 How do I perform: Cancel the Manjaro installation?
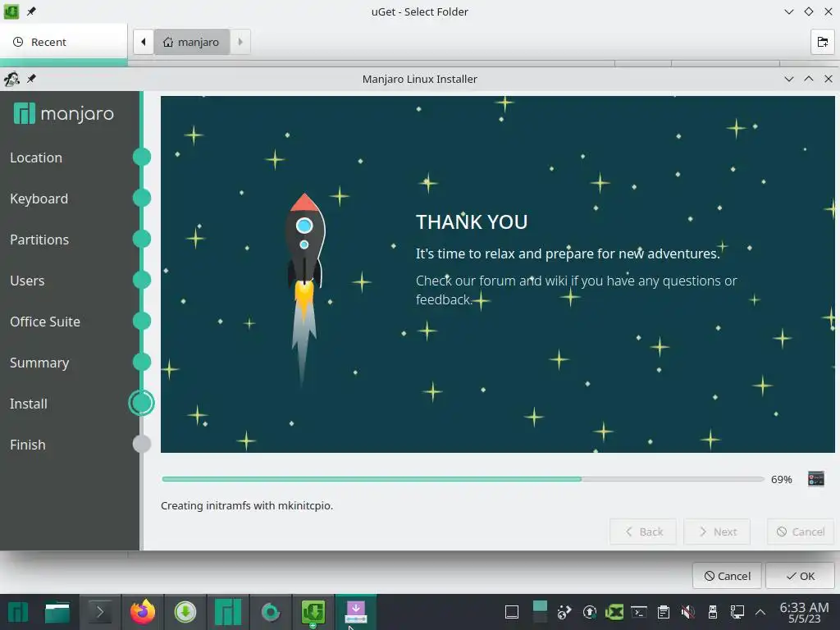tap(801, 532)
